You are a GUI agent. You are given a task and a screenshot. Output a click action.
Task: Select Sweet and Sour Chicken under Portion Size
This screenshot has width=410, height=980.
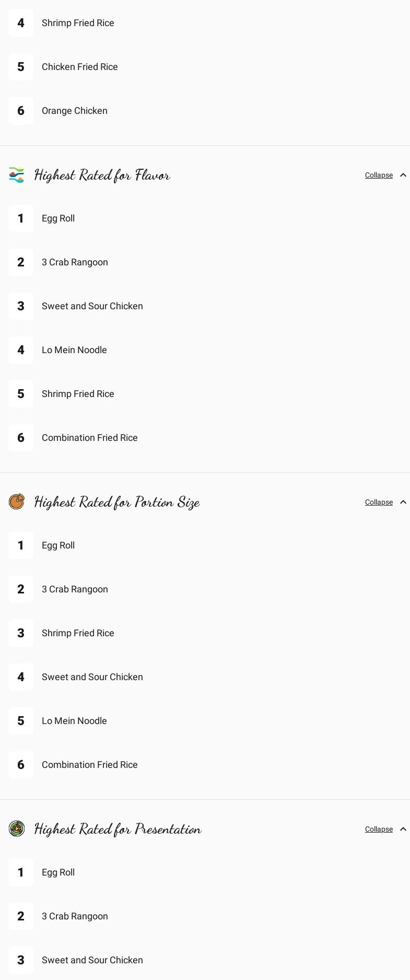tap(92, 677)
